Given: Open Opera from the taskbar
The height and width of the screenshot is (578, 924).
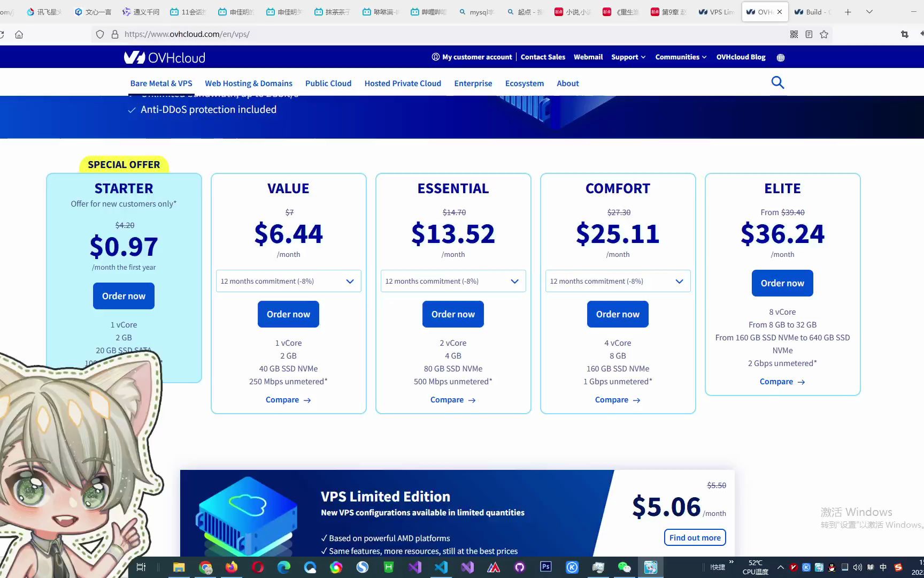Looking at the screenshot, I should click(x=258, y=567).
